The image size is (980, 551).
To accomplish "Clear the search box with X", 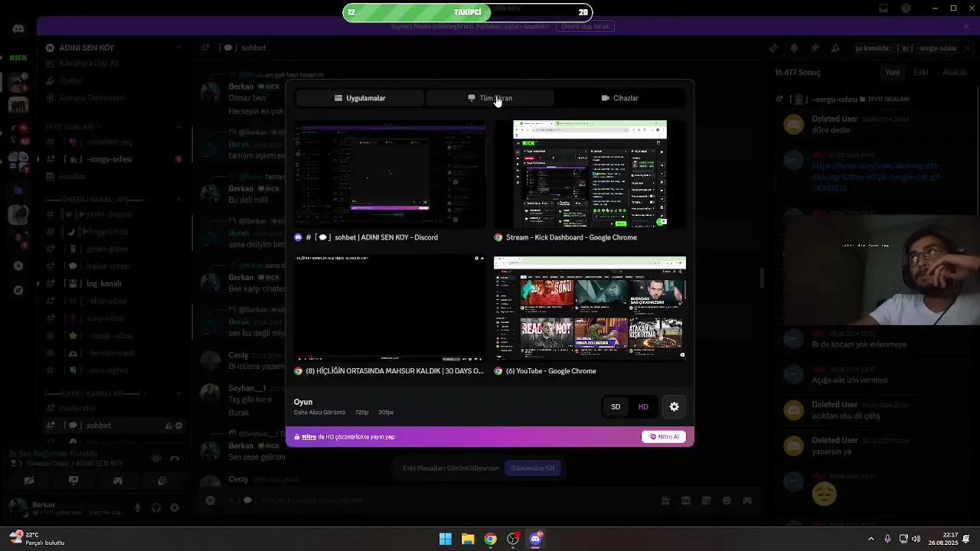I will click(x=968, y=48).
